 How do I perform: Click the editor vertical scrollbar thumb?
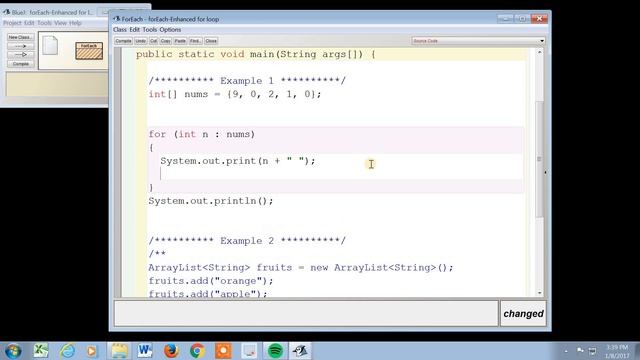coord(540,159)
